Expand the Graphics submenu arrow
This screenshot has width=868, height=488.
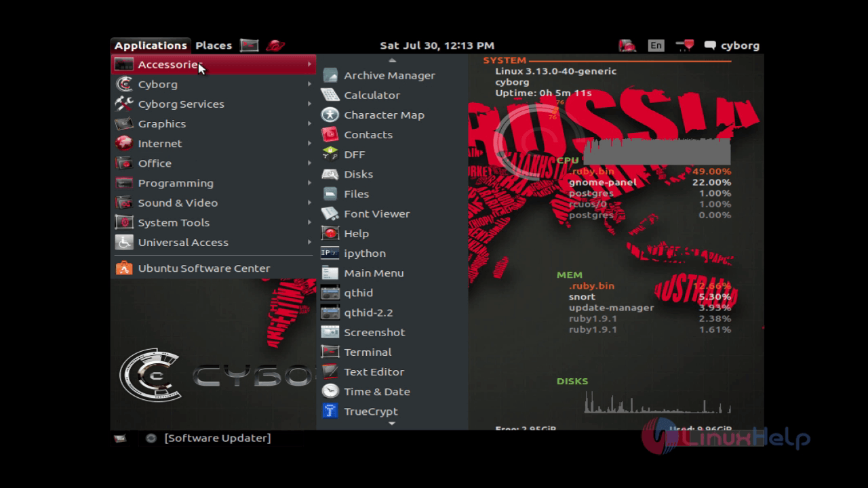(x=309, y=123)
